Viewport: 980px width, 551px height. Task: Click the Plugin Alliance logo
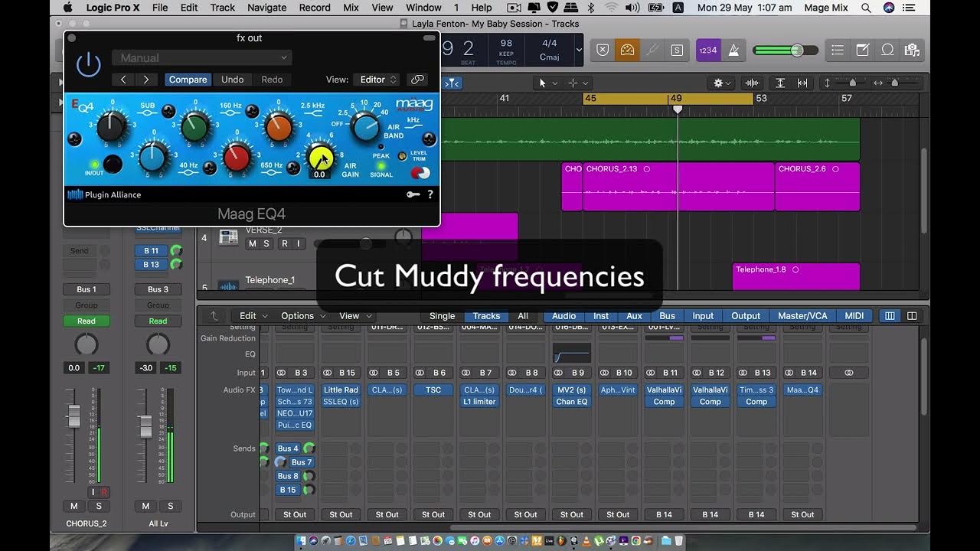click(x=104, y=194)
